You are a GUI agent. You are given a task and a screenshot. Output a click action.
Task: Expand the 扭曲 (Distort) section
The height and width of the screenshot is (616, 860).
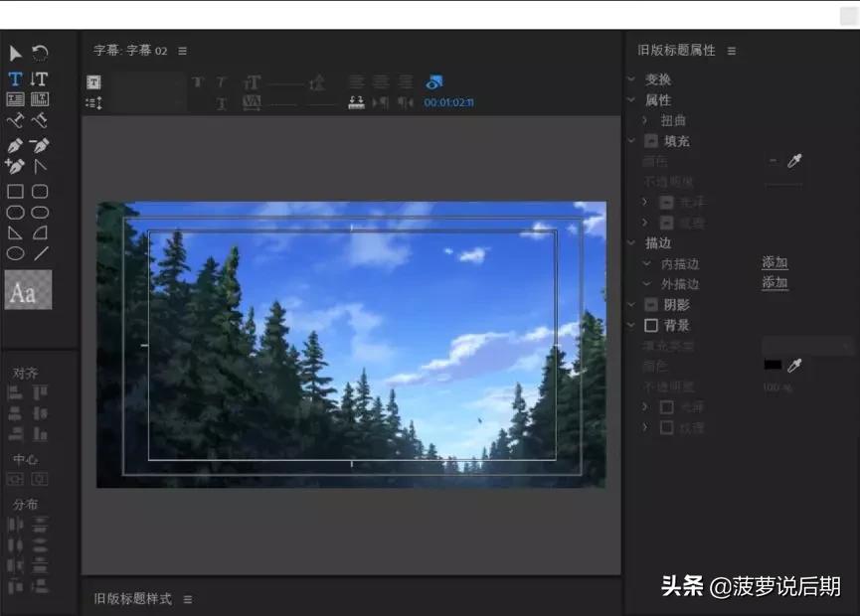tap(646, 119)
